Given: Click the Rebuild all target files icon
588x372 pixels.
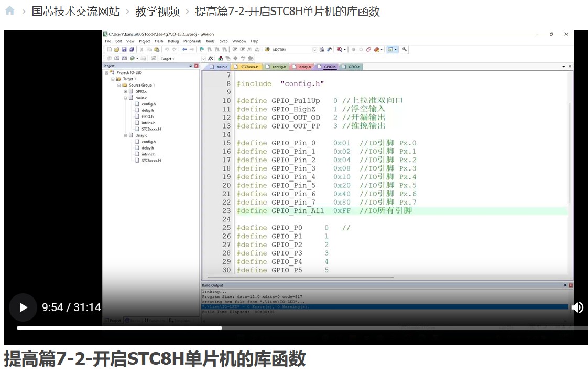Looking at the screenshot, I should [x=124, y=59].
